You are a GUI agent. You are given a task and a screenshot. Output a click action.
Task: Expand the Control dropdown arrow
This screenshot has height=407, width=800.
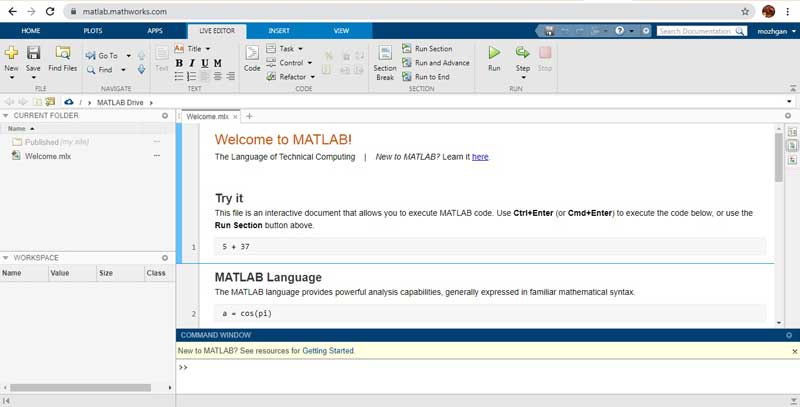click(310, 63)
